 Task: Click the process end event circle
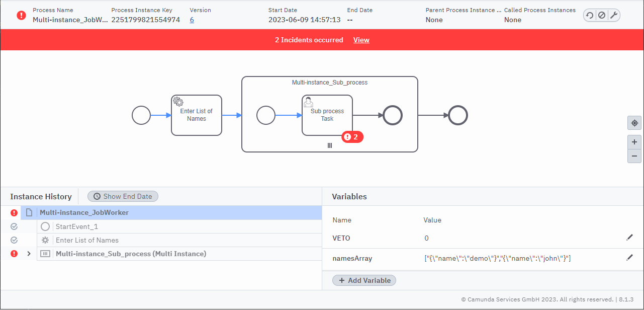458,115
